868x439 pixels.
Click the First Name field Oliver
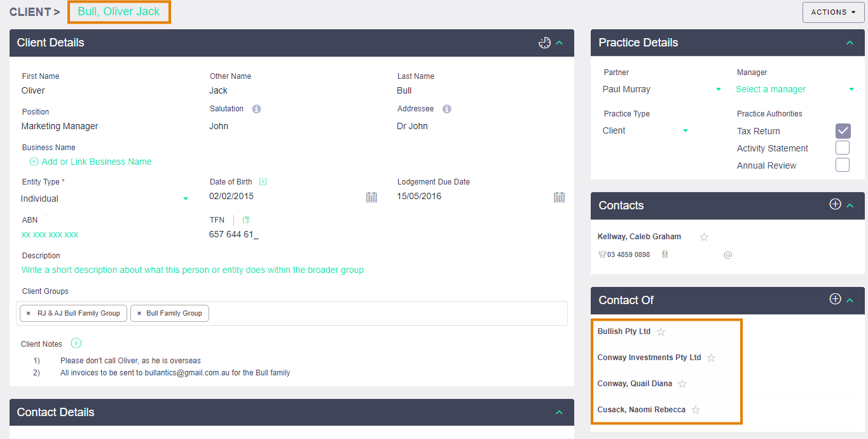pos(33,90)
